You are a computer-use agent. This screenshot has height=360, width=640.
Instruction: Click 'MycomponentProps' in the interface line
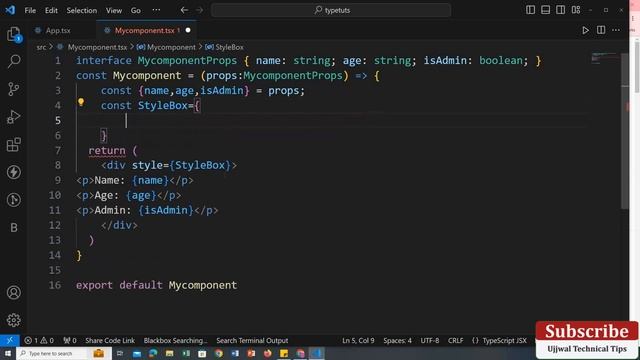pyautogui.click(x=187, y=60)
